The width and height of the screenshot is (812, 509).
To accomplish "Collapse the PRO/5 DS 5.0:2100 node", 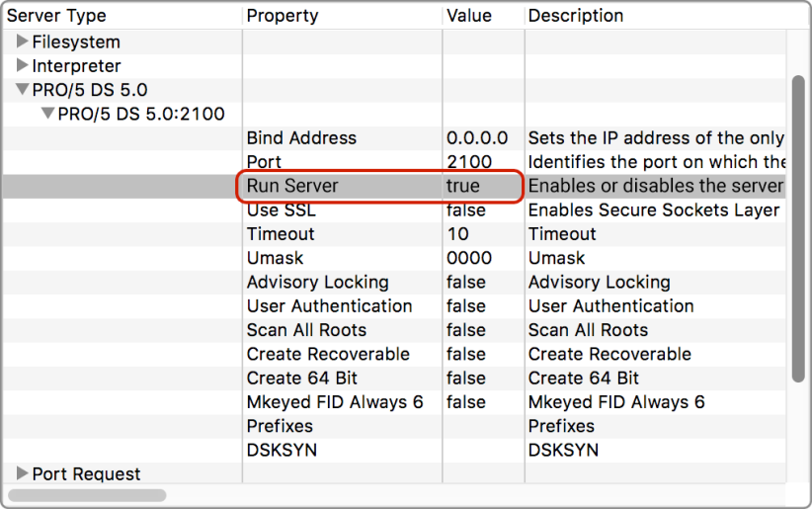I will pos(47,113).
